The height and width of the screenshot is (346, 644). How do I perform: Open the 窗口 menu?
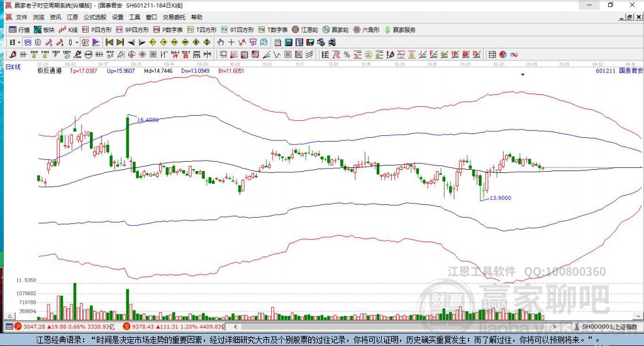coord(151,17)
